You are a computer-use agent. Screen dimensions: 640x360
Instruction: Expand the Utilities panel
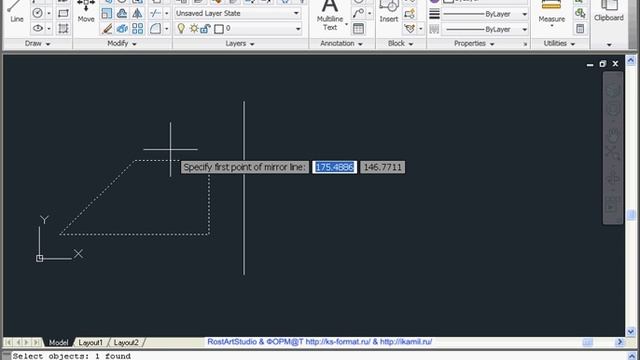pyautogui.click(x=559, y=43)
